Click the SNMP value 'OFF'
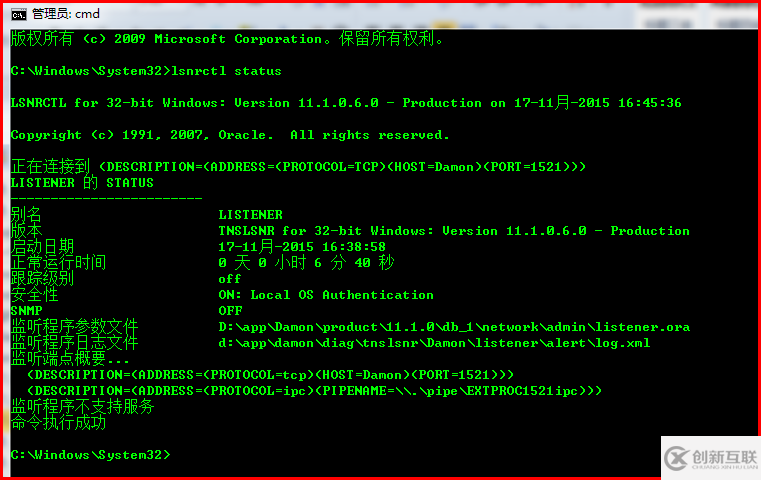This screenshot has width=761, height=480. click(x=231, y=311)
